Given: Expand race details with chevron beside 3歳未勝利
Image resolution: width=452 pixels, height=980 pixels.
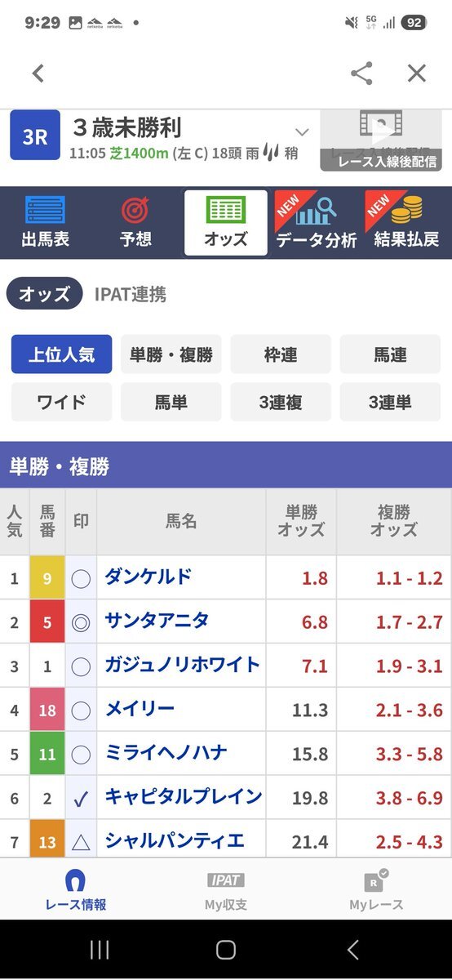Looking at the screenshot, I should (302, 132).
